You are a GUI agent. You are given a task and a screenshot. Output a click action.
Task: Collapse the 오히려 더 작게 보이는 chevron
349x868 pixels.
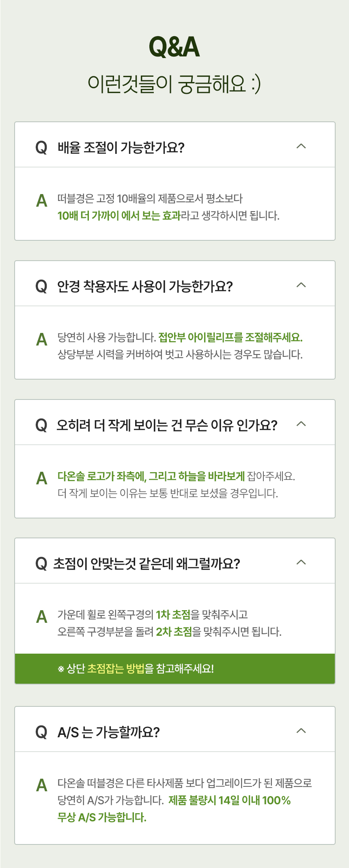301,424
